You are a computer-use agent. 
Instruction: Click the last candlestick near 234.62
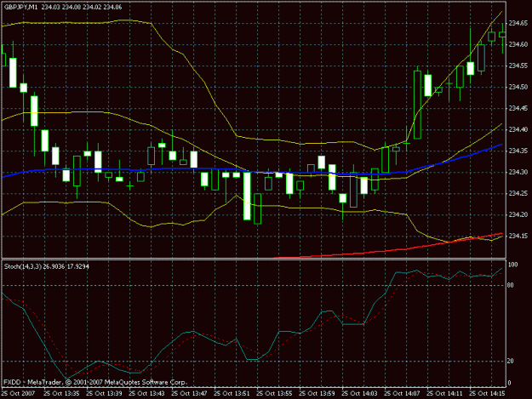(502, 35)
